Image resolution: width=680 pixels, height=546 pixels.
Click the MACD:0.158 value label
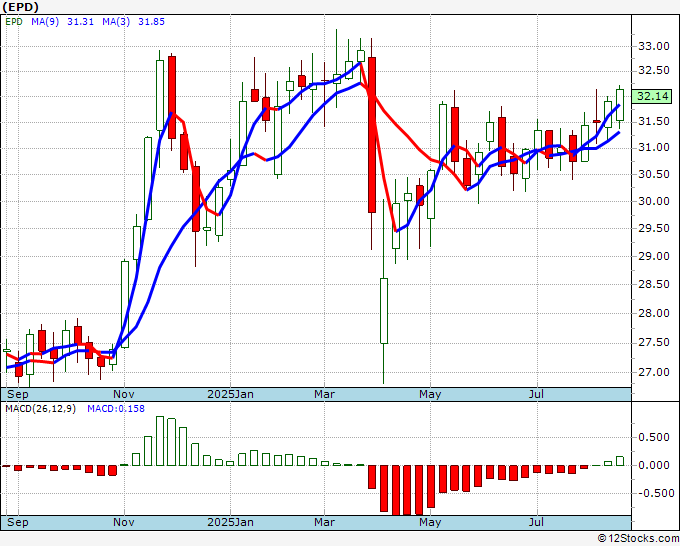(116, 409)
